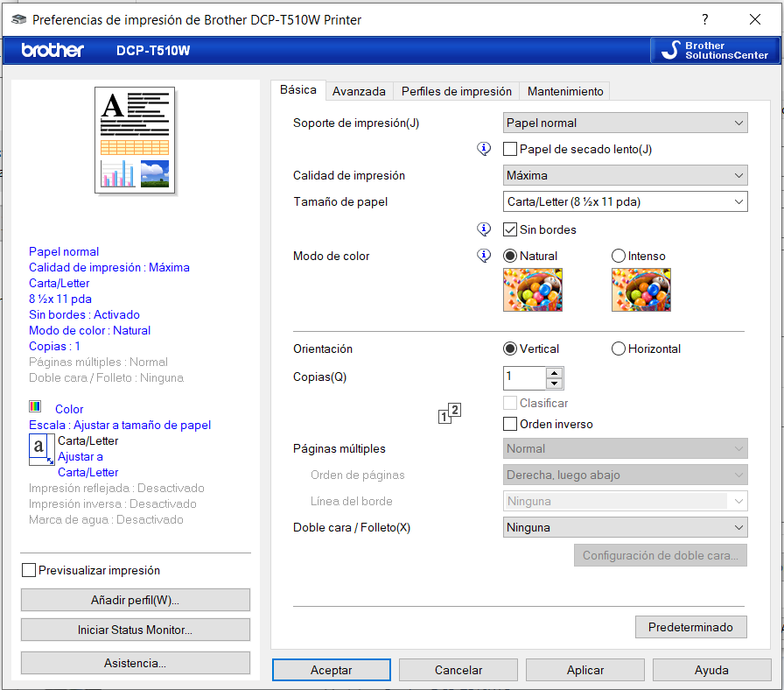Click 'Modo de color : Natural' summary text

[x=89, y=330]
